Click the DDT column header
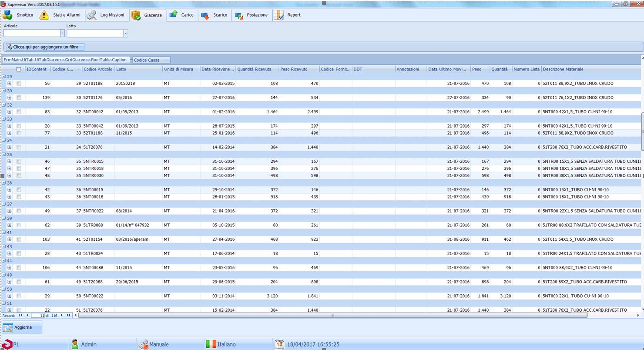This screenshot has width=644, height=350. (x=373, y=69)
